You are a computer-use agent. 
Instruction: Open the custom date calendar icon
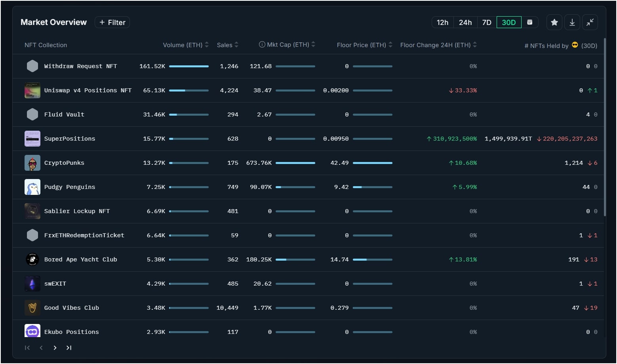coord(529,22)
